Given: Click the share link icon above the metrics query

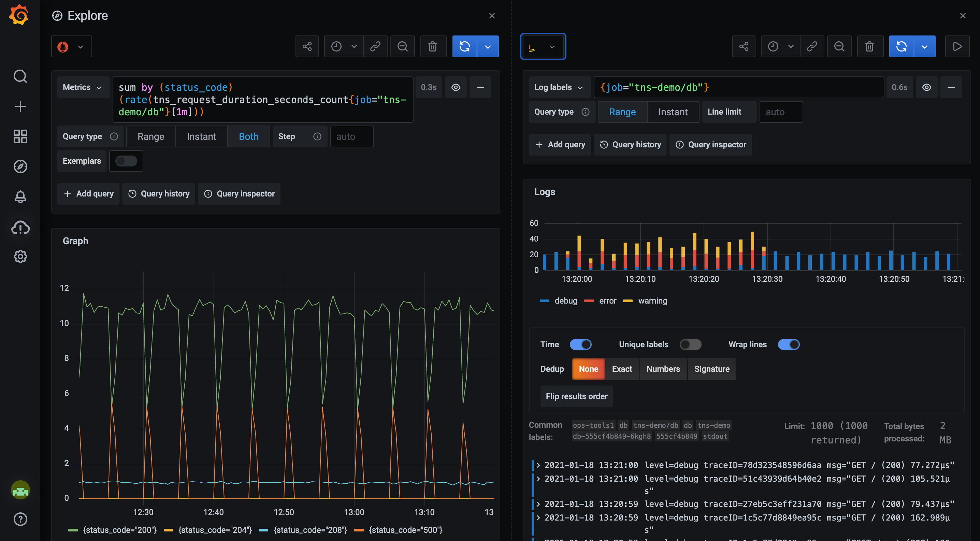Looking at the screenshot, I should coord(307,46).
